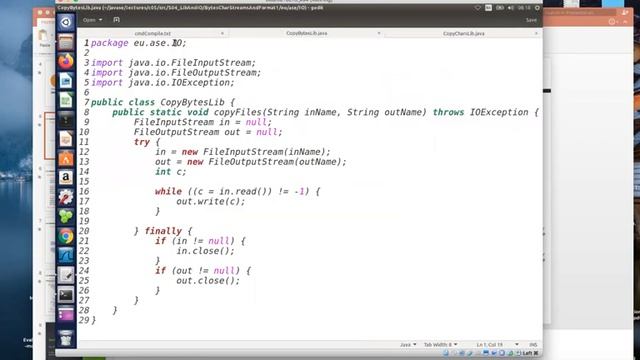Switch to the CopyBytesLib.java tab
The image size is (640, 360).
[x=306, y=33]
